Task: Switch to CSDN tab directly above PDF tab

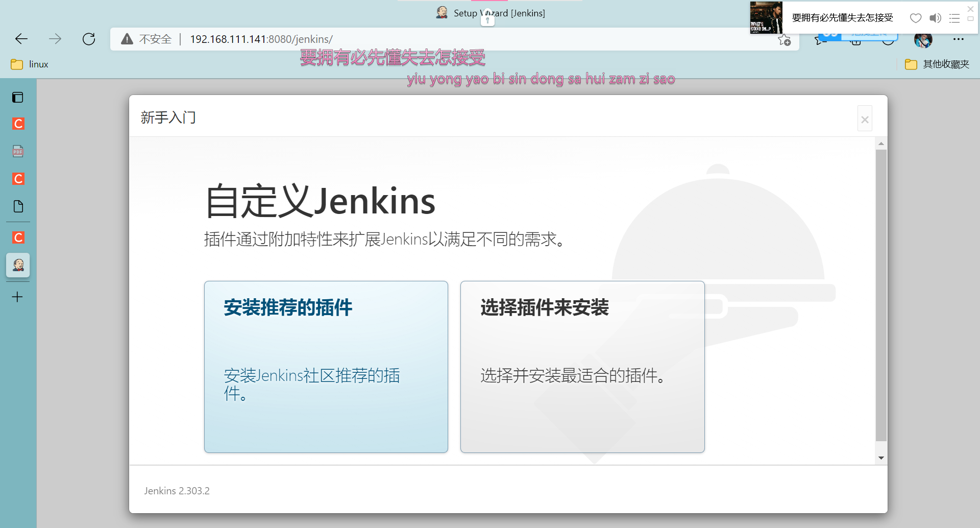Action: point(18,124)
